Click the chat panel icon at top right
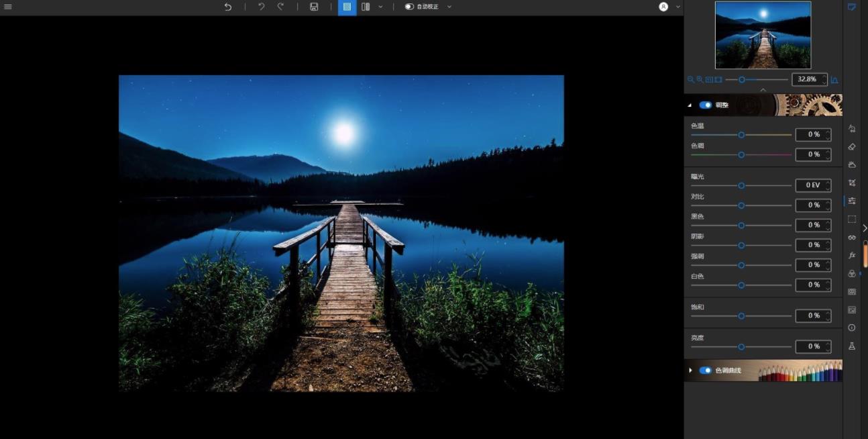The image size is (868, 439). 852,7
